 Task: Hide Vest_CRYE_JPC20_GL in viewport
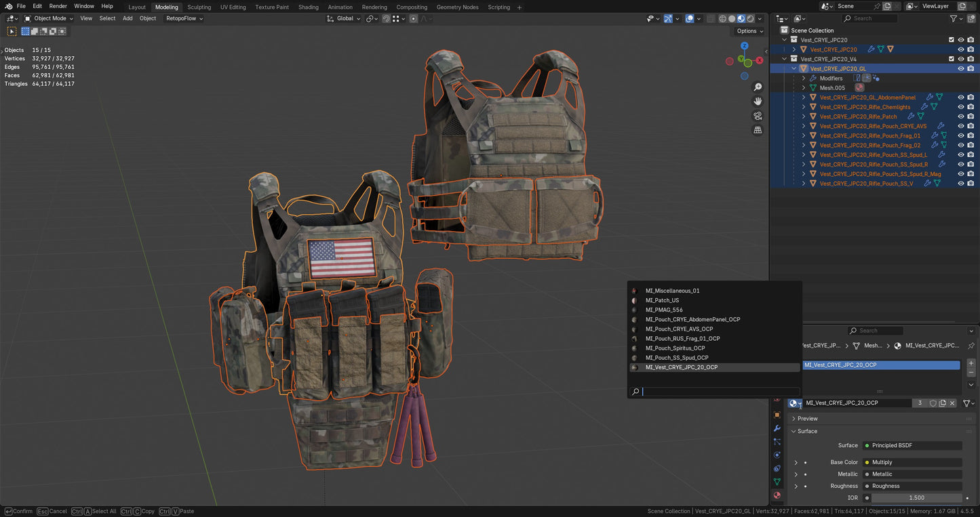[961, 68]
